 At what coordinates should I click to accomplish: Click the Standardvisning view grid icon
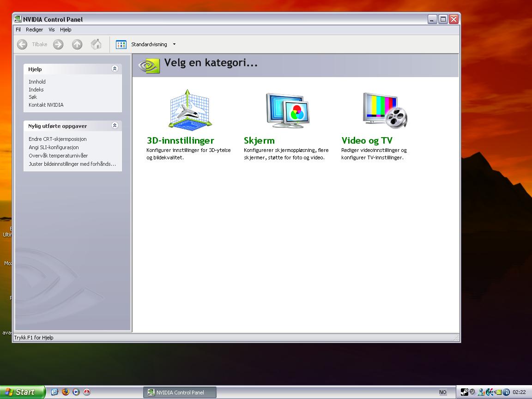(x=121, y=44)
